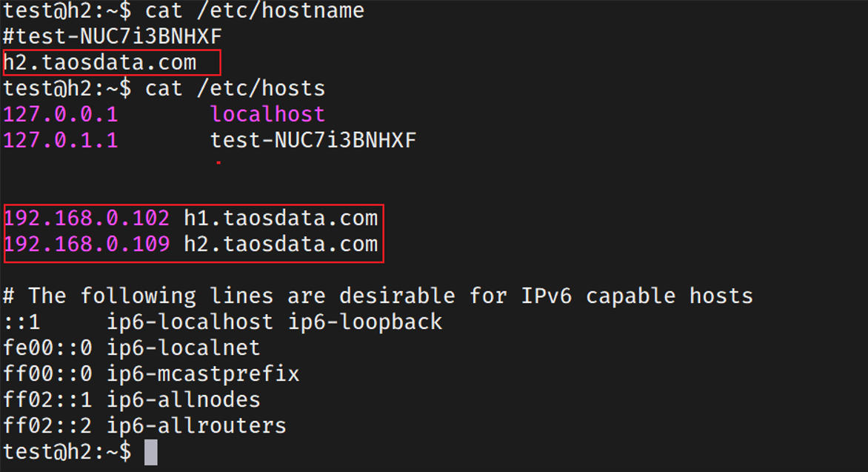
Task: Click the h1.taosdata.com host entry
Action: tap(281, 219)
